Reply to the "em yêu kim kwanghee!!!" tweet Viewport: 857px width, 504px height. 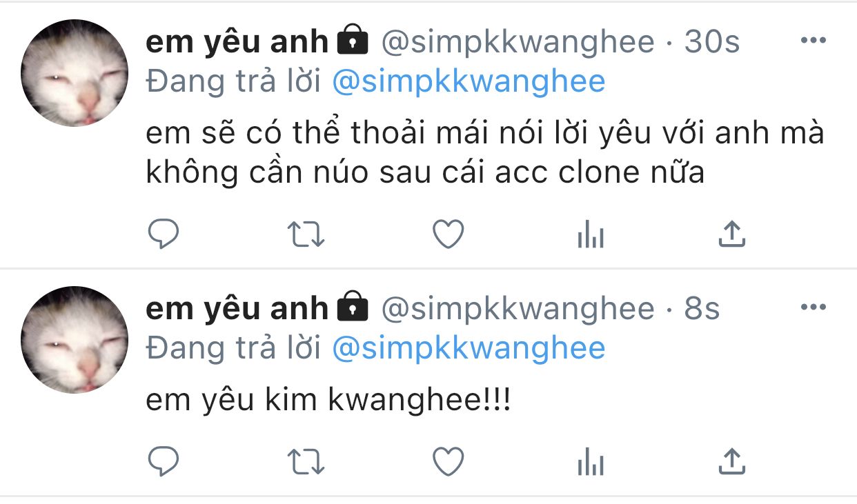point(164,461)
